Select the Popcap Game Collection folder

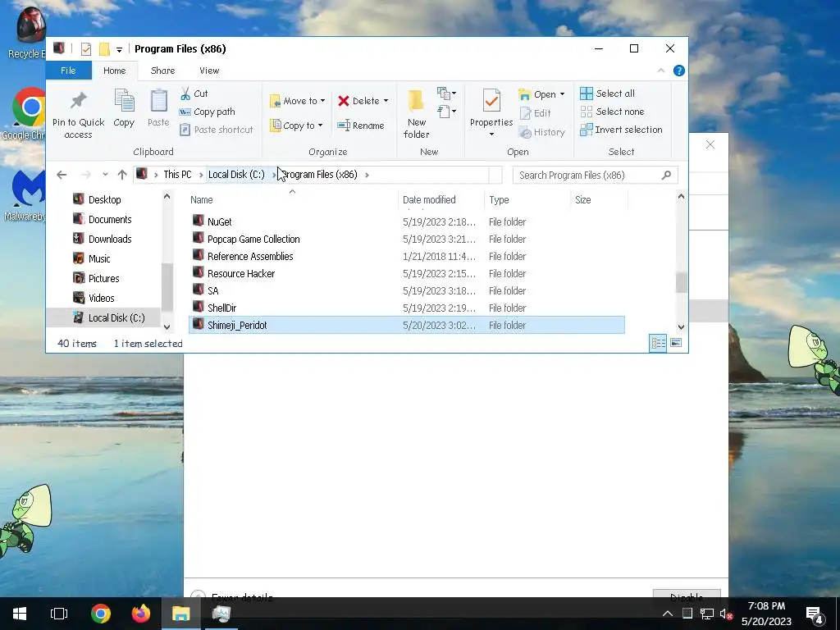tap(253, 239)
